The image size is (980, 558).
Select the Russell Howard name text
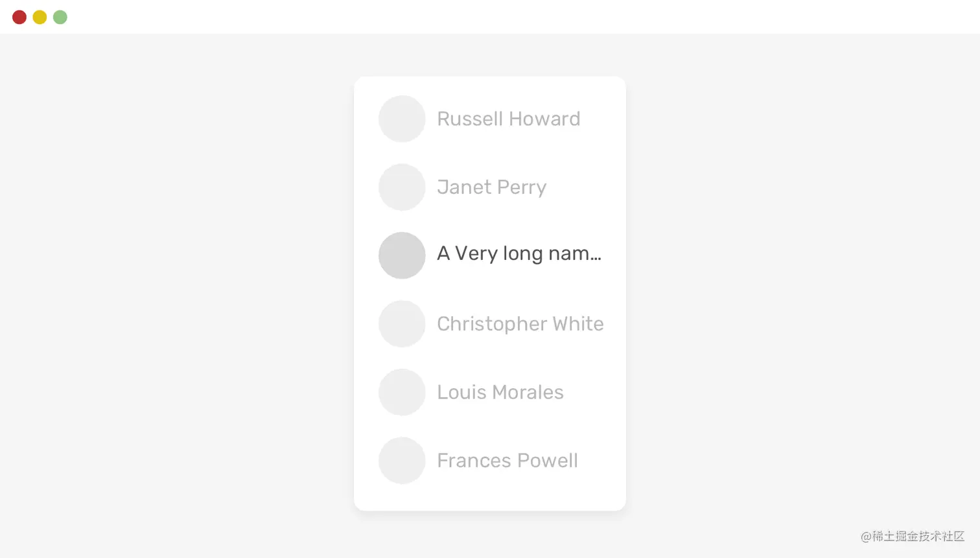click(x=509, y=119)
